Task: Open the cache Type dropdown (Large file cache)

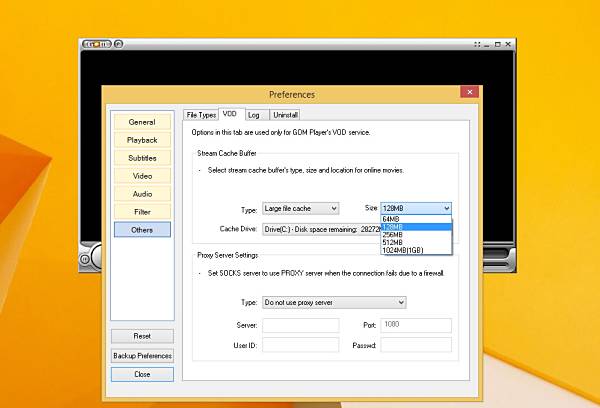Action: pyautogui.click(x=300, y=209)
